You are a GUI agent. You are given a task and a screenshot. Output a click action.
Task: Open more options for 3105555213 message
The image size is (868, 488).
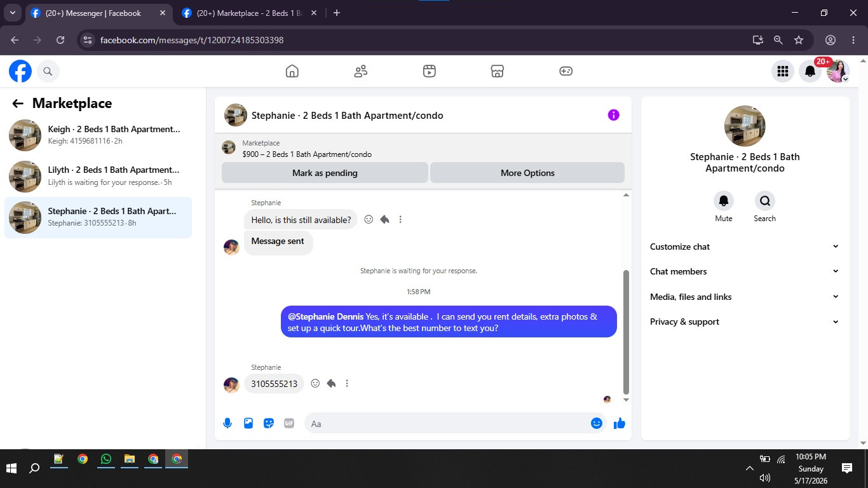click(x=347, y=383)
